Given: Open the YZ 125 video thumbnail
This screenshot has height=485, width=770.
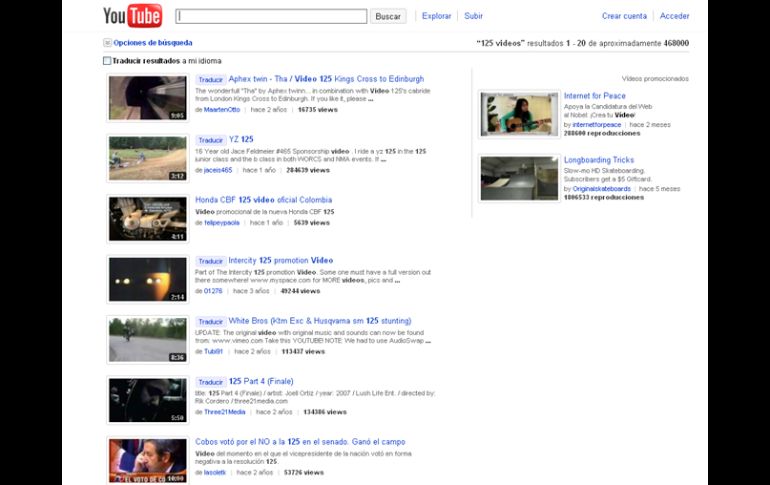Looking at the screenshot, I should pyautogui.click(x=147, y=158).
